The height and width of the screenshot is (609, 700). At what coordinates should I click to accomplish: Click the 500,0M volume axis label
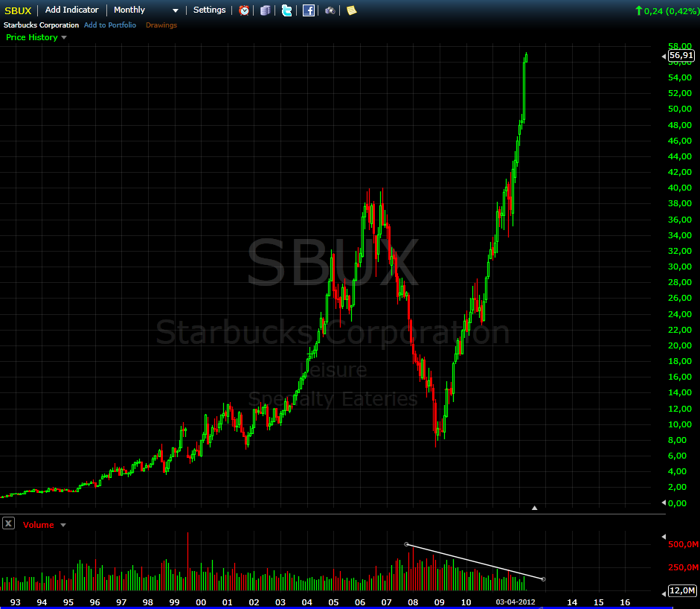point(683,544)
